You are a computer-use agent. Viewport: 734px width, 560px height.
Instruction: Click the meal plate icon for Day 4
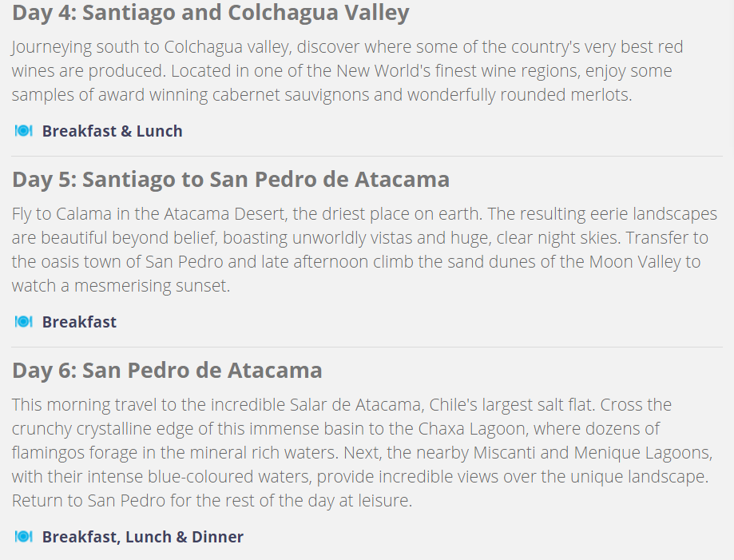(x=23, y=131)
